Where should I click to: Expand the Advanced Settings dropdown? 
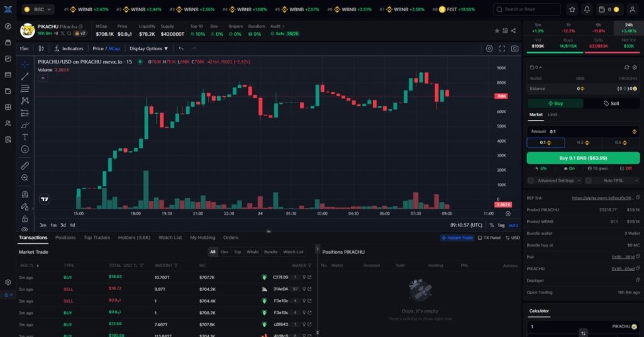(579, 180)
